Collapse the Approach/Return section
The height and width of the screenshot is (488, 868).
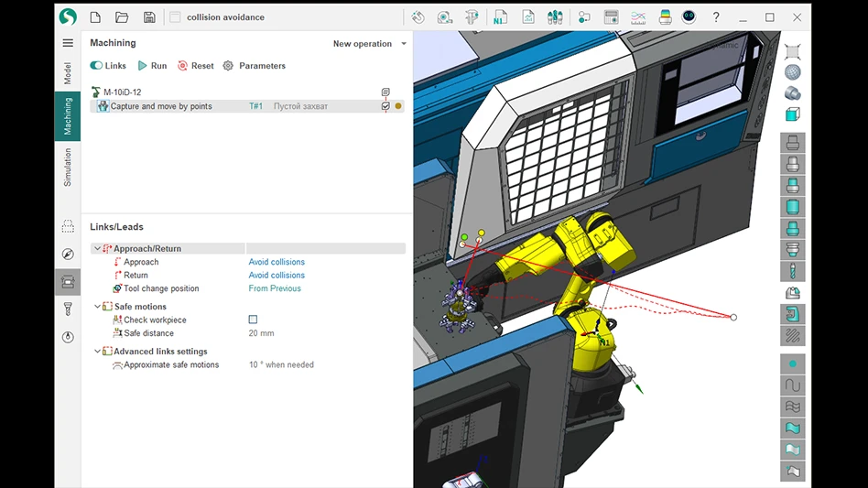point(97,248)
